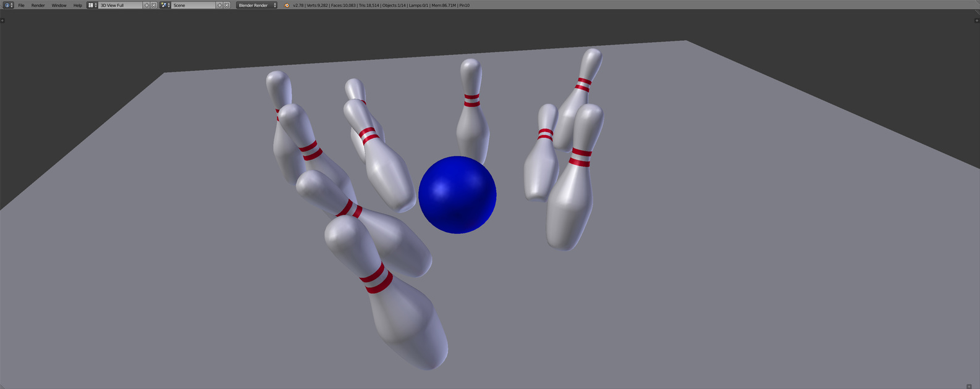The height and width of the screenshot is (389, 980).
Task: Browse scenes using the scene icon
Action: [x=165, y=5]
